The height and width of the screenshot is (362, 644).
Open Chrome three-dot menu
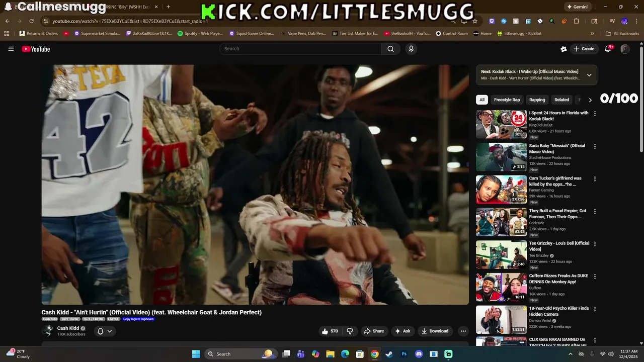point(636,21)
